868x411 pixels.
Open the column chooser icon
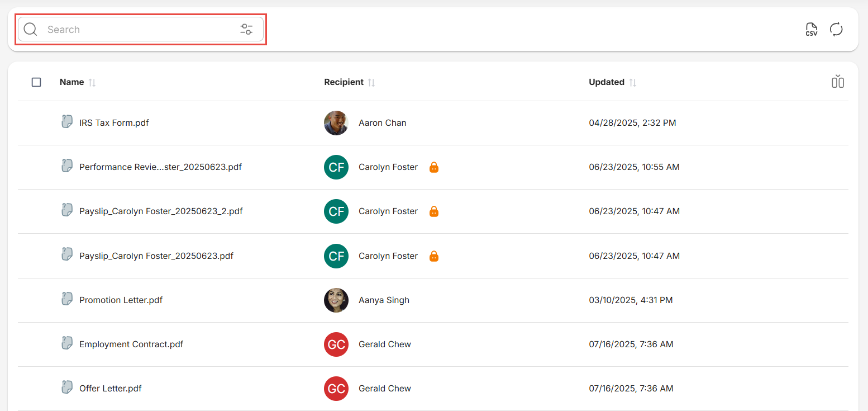837,82
